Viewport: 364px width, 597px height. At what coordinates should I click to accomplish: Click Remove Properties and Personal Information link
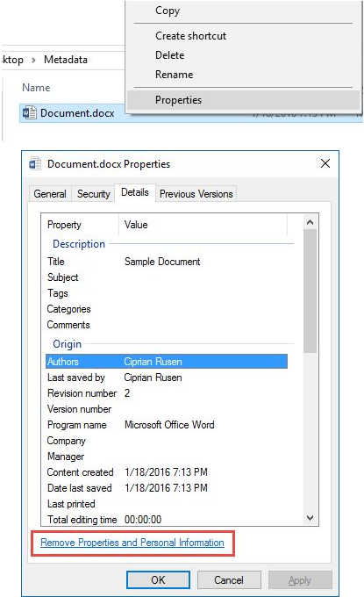tap(132, 543)
